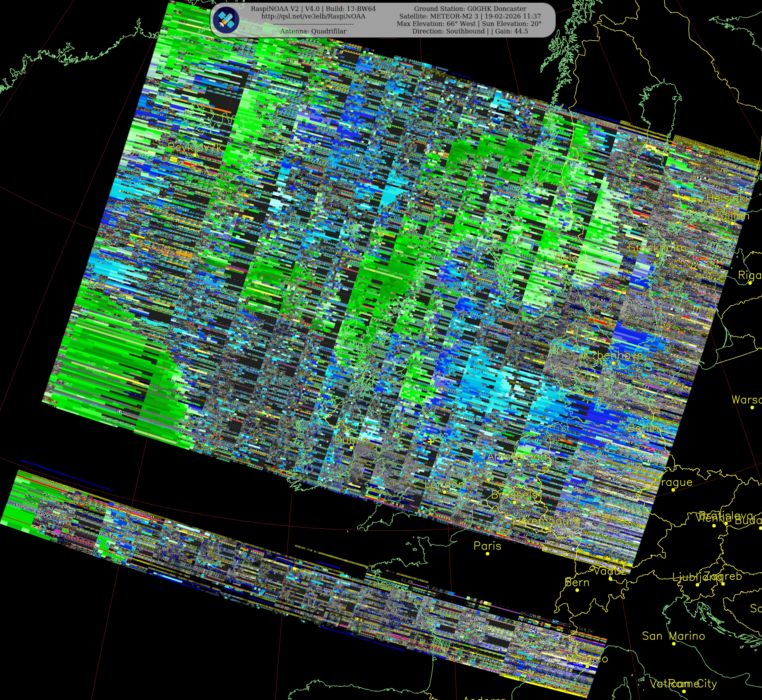762x700 pixels.
Task: Click the Paris city marker dot
Action: click(487, 554)
